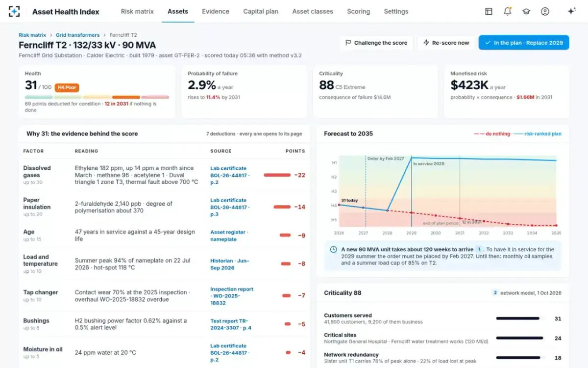
Task: Click Challenge the score button
Action: pos(376,43)
